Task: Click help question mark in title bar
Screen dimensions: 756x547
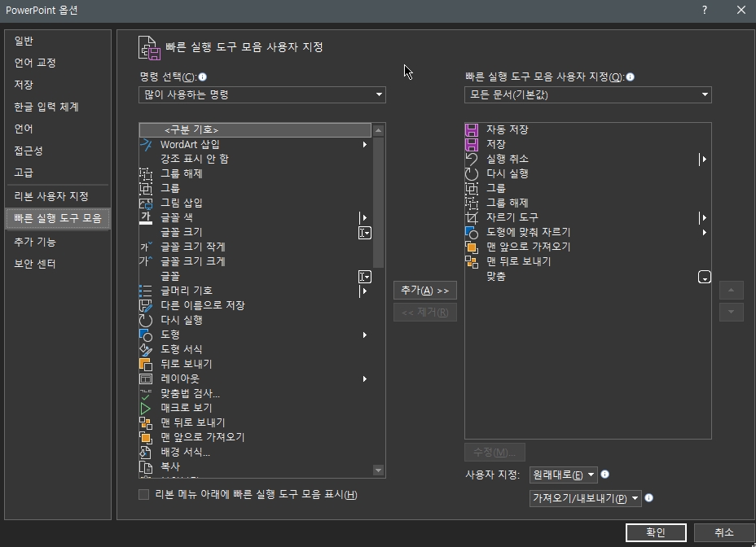Action: pyautogui.click(x=705, y=10)
